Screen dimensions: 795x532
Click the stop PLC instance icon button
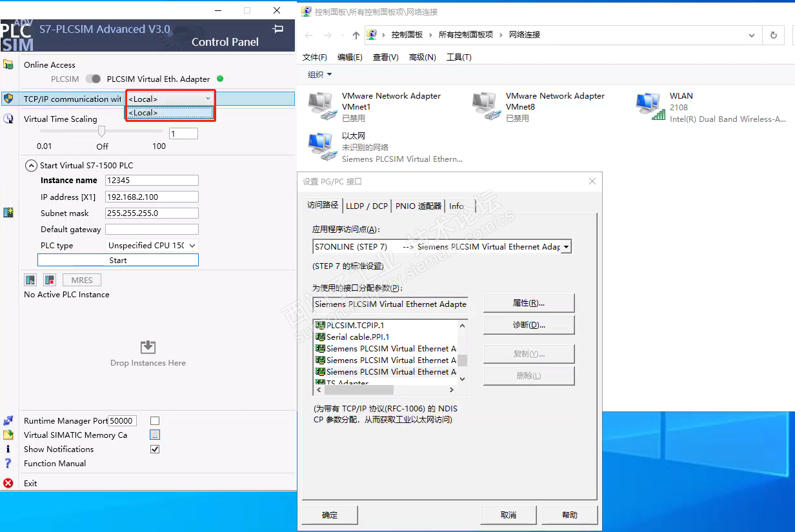[50, 280]
